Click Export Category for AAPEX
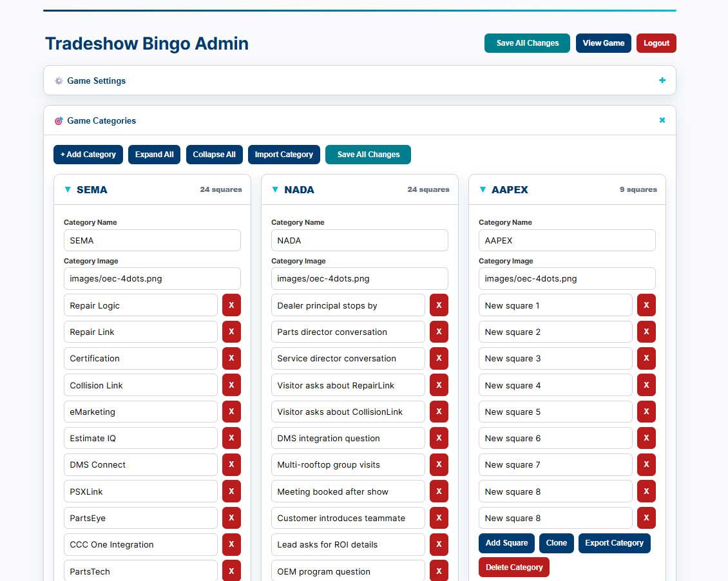The width and height of the screenshot is (728, 581). [x=614, y=542]
